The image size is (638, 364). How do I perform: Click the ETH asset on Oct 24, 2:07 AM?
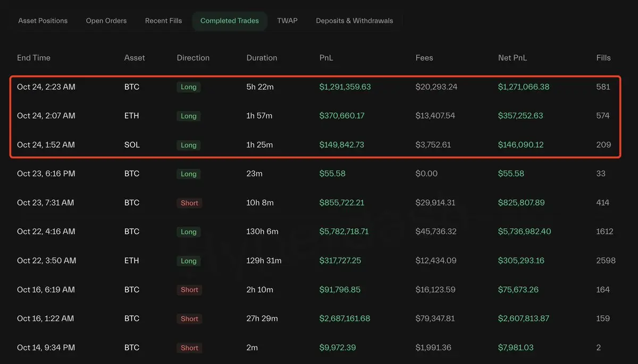[131, 116]
